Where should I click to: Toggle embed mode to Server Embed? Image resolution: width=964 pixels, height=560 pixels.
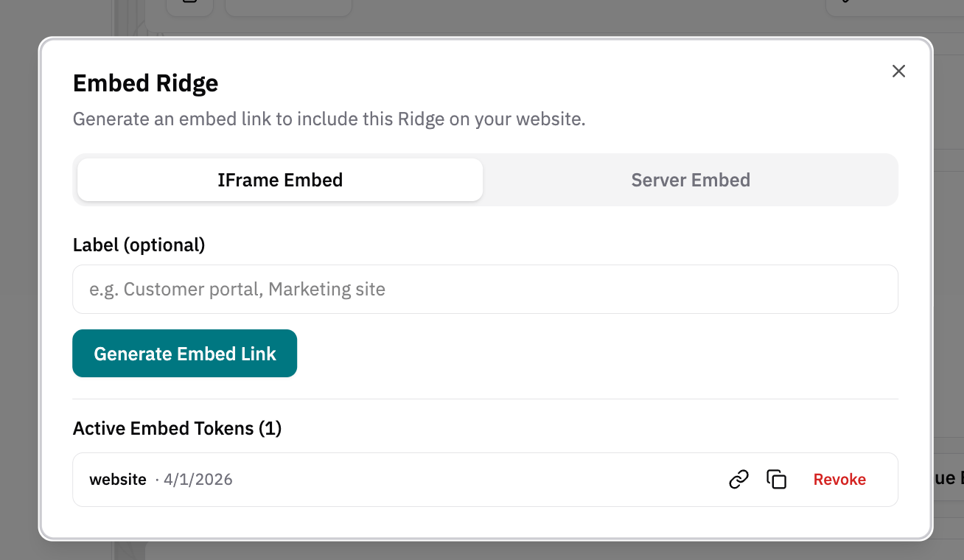click(x=691, y=179)
